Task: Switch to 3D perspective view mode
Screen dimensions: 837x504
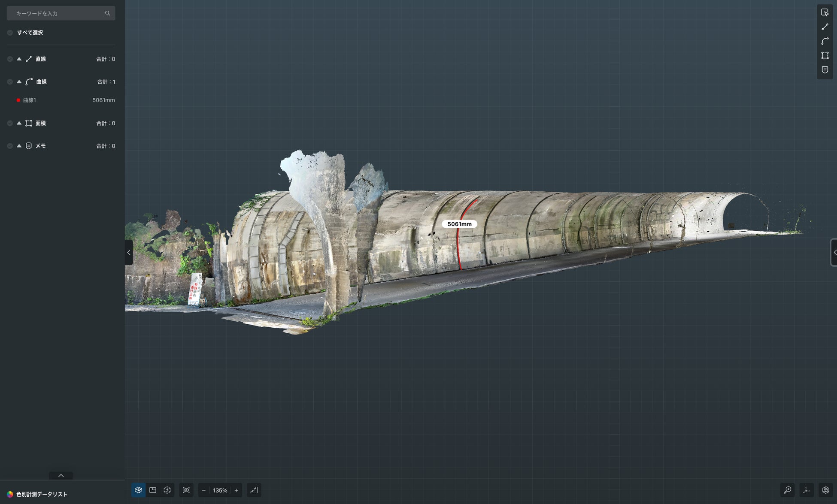Action: pos(138,490)
